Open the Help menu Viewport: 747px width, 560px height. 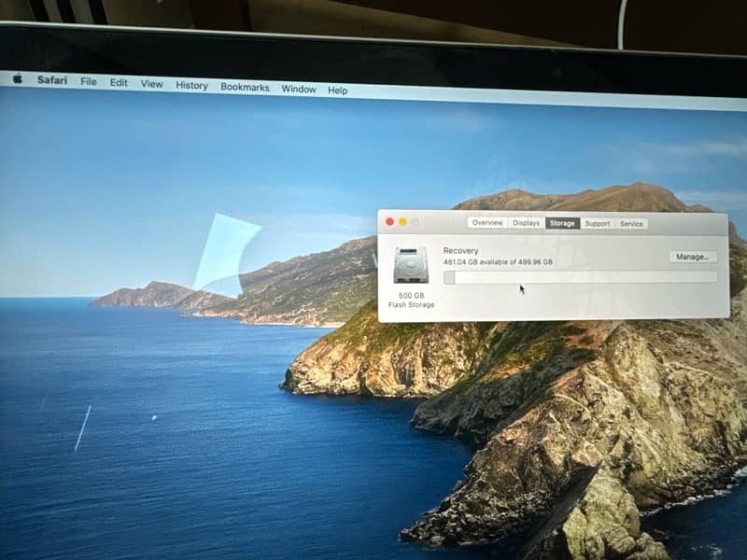coord(338,91)
